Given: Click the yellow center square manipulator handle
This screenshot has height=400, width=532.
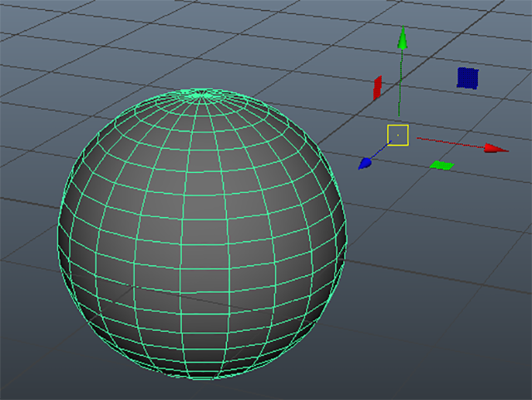Looking at the screenshot, I should (x=397, y=136).
